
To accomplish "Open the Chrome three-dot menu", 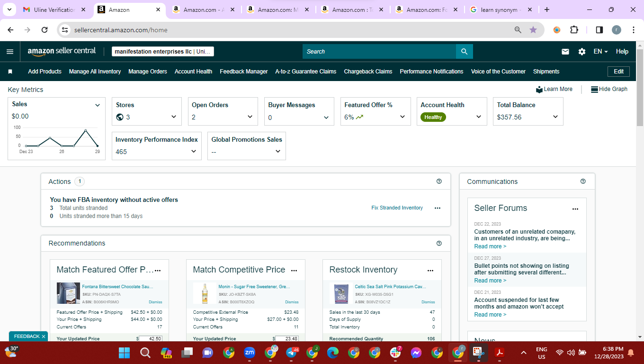I will click(x=634, y=30).
